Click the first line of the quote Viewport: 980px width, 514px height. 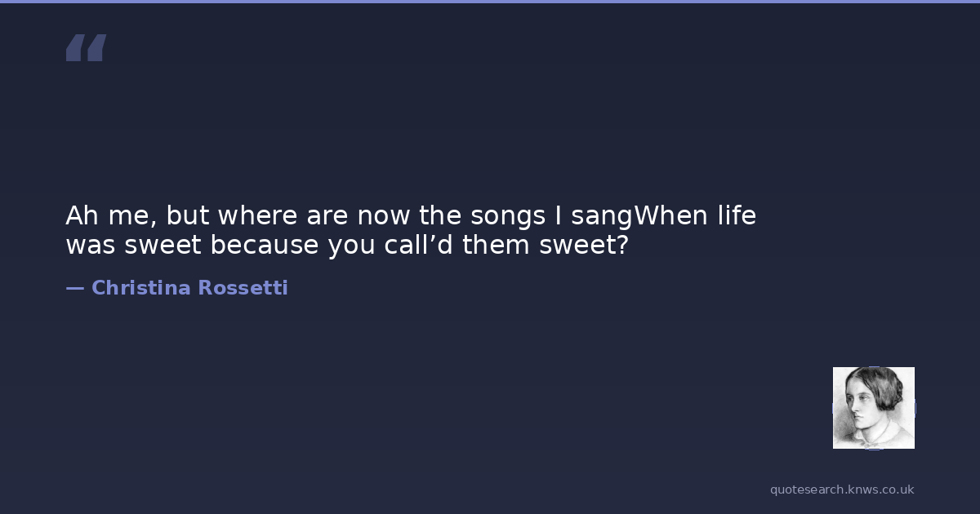coord(411,216)
